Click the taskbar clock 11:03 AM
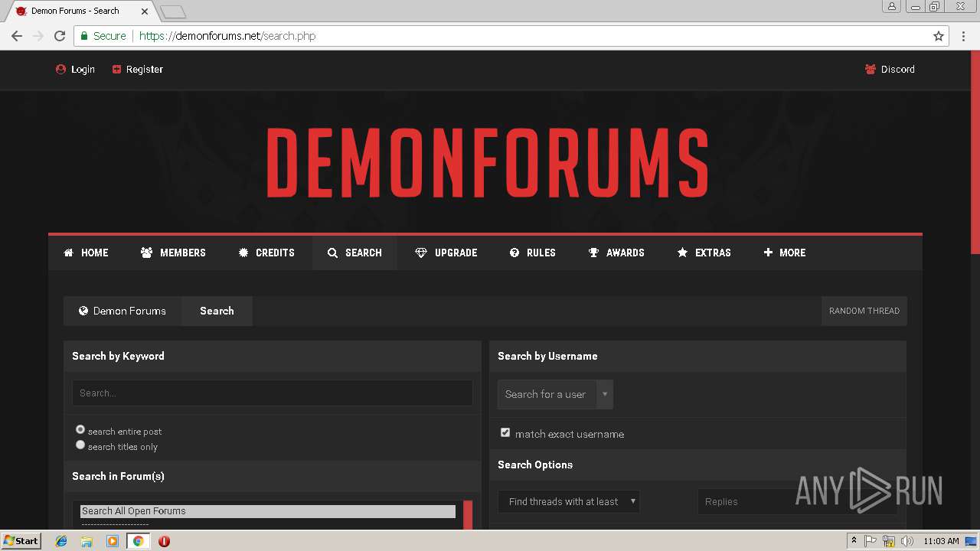The image size is (980, 551). pos(941,541)
